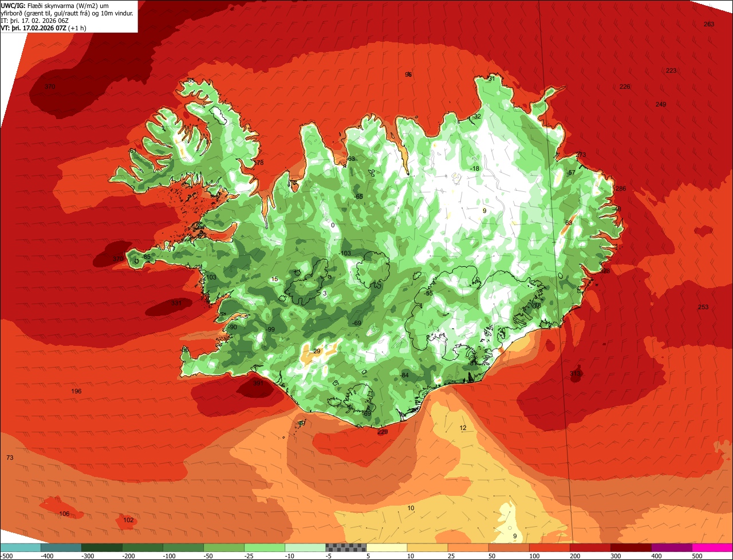The height and width of the screenshot is (560, 733).
Task: Click the map value '391' off the southwest coast
Action: coord(258,384)
